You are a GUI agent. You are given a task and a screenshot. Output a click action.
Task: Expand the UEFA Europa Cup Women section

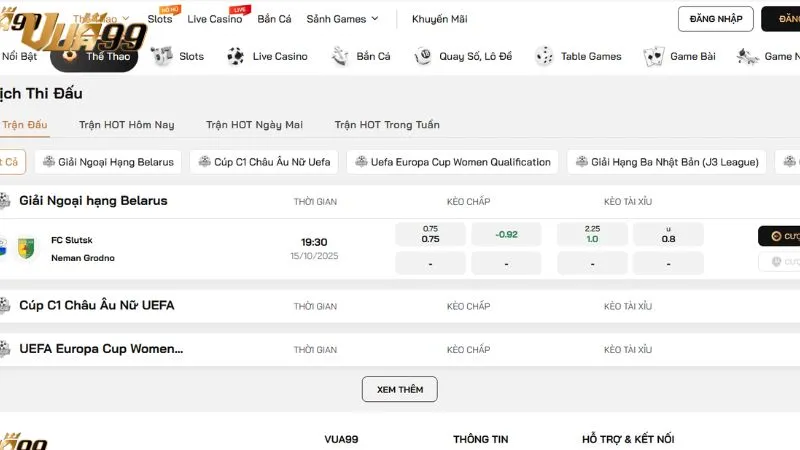click(x=101, y=349)
